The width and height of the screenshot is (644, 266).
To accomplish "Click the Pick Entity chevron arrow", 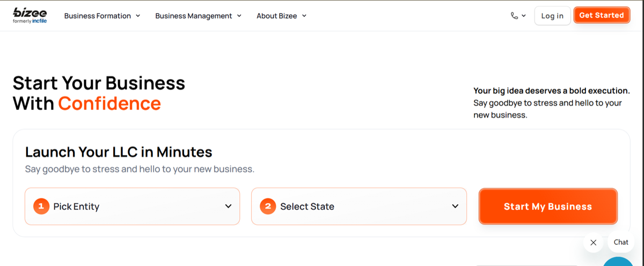I will tap(228, 206).
